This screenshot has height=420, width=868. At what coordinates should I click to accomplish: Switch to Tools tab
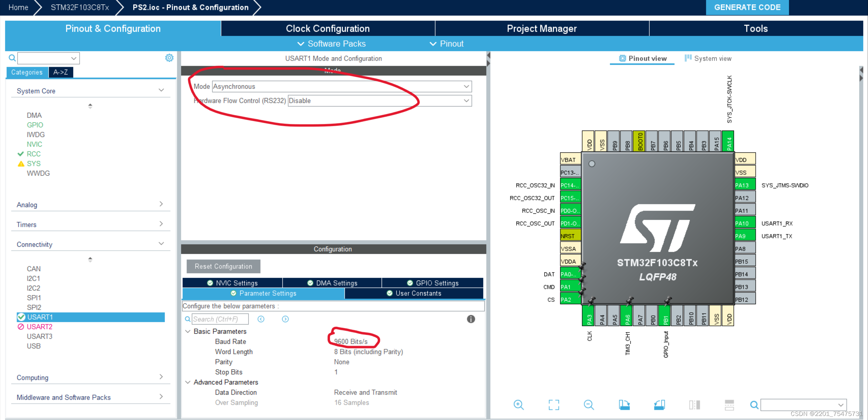click(x=756, y=28)
